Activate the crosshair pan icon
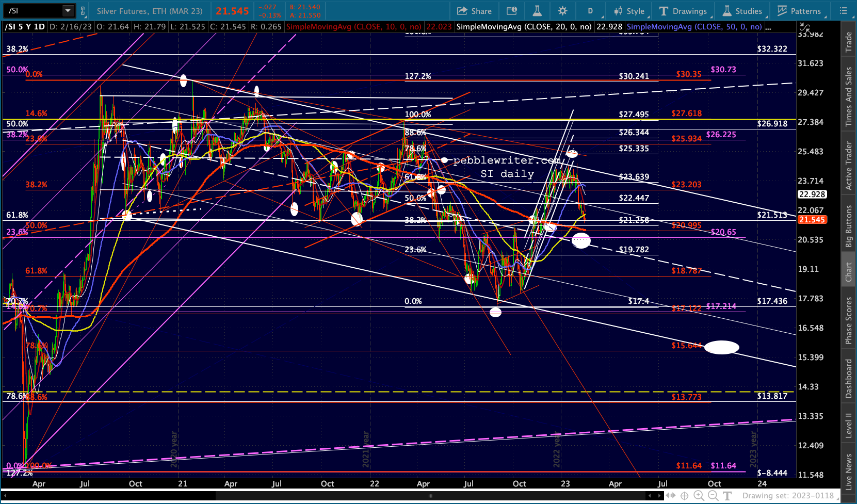This screenshot has height=504, width=857. 685,496
